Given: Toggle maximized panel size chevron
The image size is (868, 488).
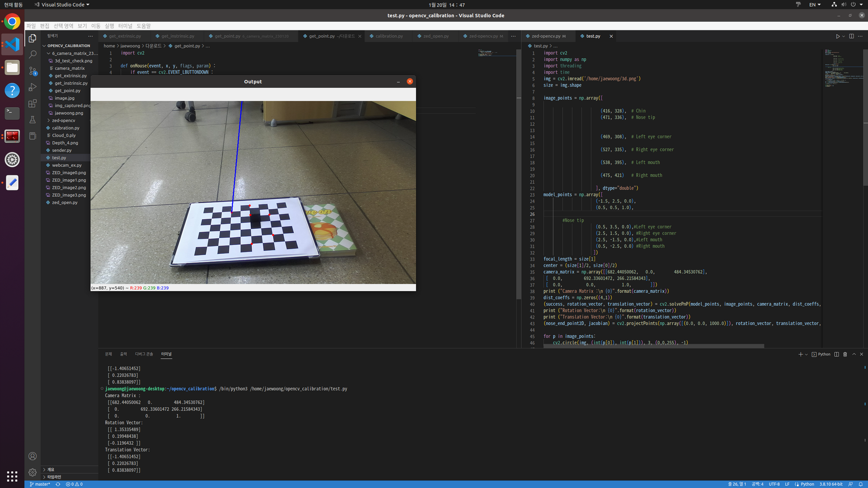Looking at the screenshot, I should point(854,354).
